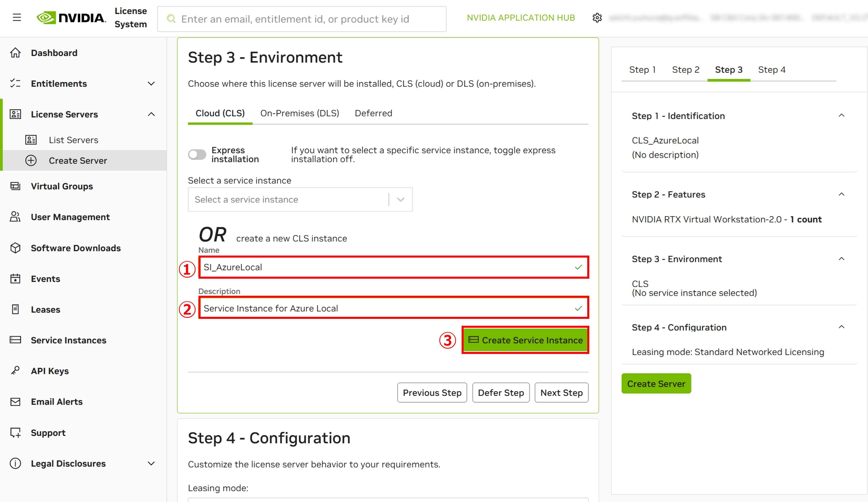Click the Next Step button
The width and height of the screenshot is (868, 502).
(561, 393)
